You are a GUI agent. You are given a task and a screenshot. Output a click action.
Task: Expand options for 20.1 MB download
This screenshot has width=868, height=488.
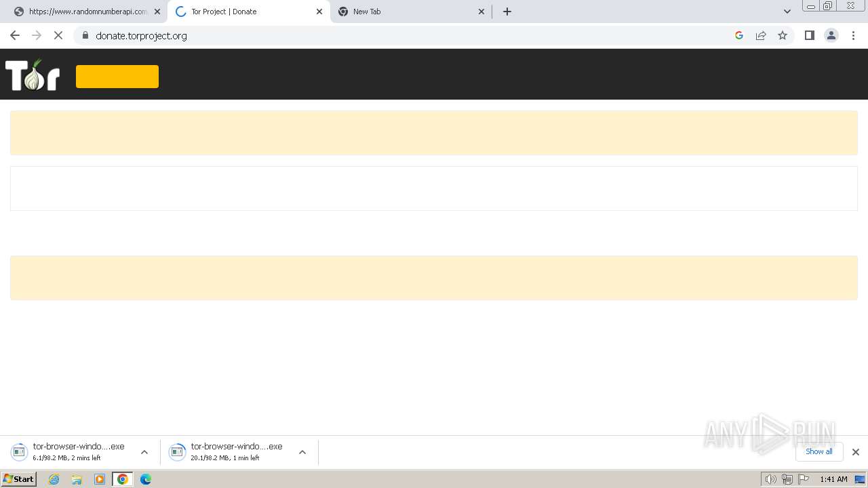(x=302, y=452)
